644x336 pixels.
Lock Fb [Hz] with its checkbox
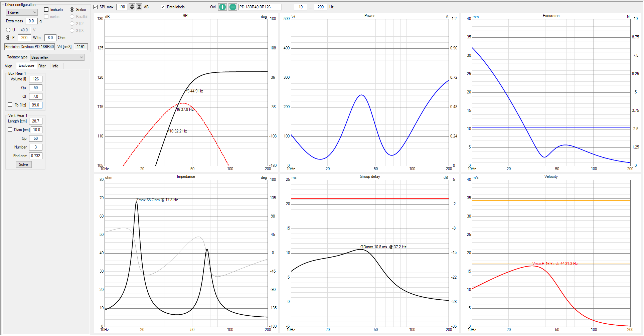10,105
